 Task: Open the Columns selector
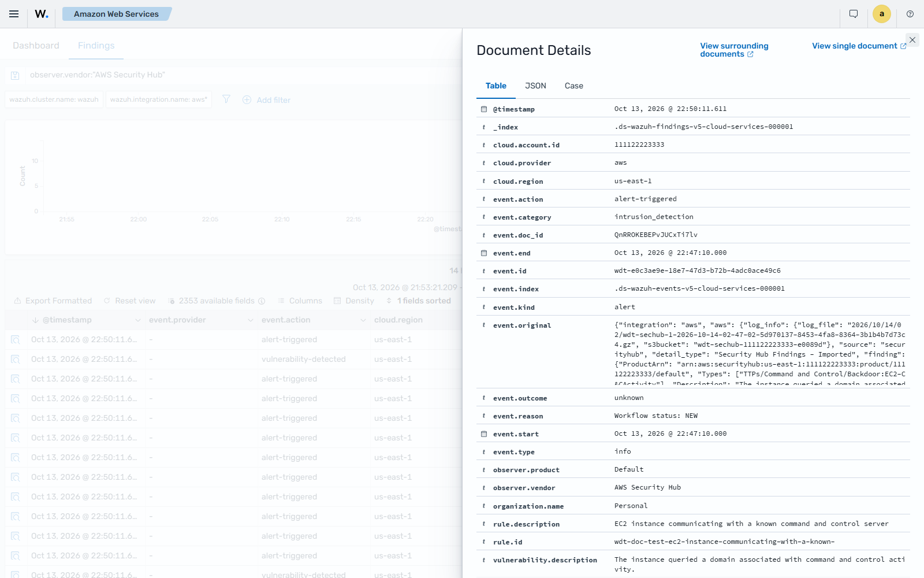pos(300,301)
